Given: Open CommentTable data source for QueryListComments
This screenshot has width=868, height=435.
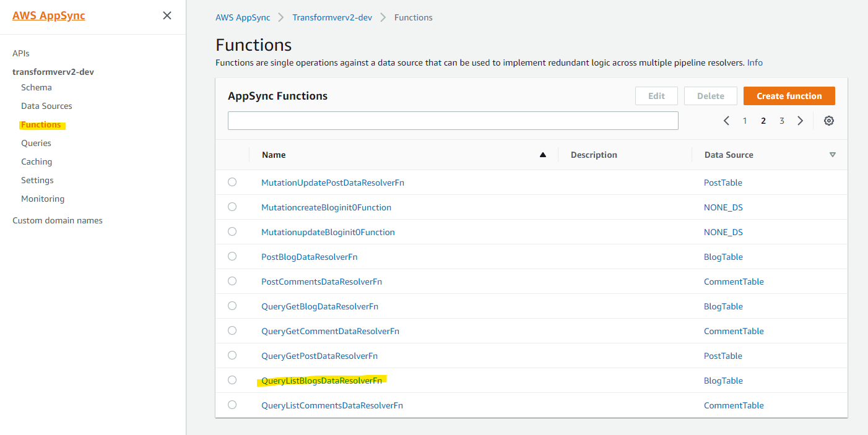Looking at the screenshot, I should click(734, 405).
